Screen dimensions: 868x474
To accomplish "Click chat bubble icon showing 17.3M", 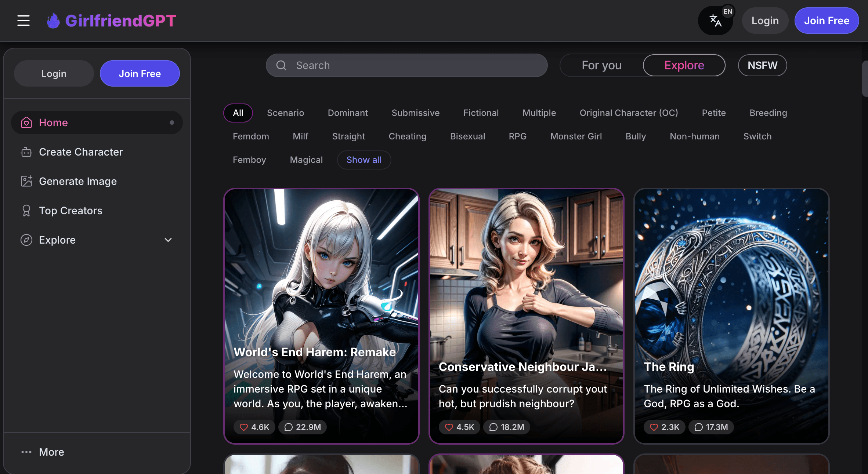I will pyautogui.click(x=699, y=427).
